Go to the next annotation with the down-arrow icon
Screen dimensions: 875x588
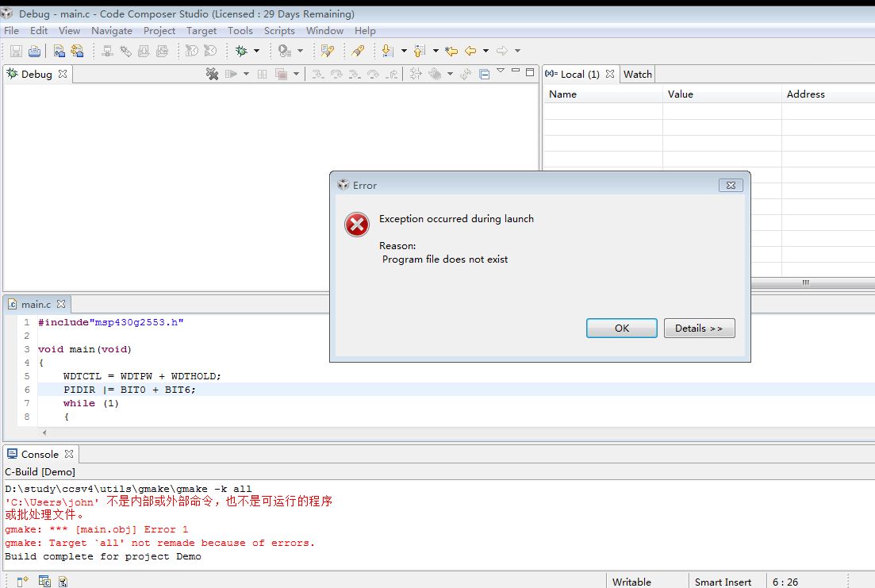pyautogui.click(x=388, y=52)
